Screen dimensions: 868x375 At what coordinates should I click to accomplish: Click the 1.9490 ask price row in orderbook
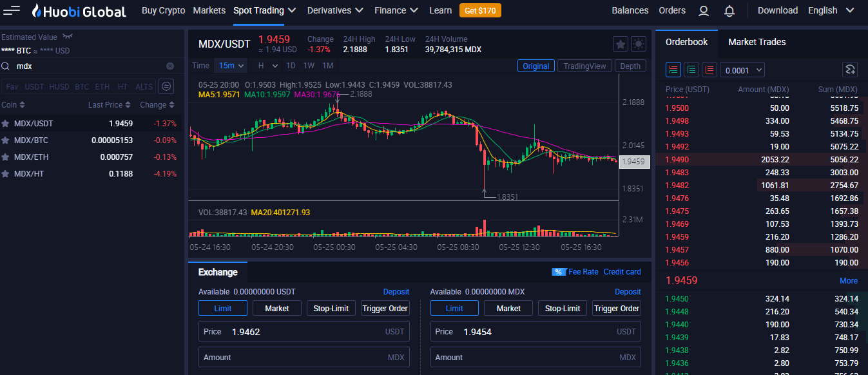point(762,160)
